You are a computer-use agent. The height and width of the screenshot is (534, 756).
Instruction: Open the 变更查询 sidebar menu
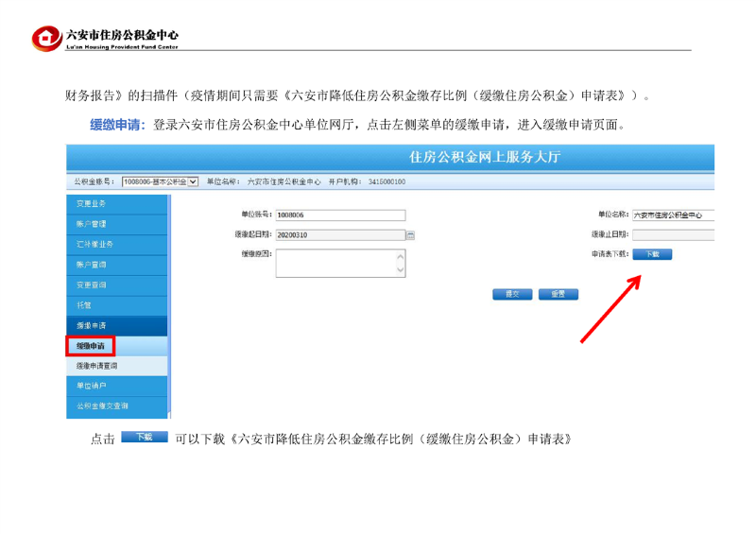[116, 285]
